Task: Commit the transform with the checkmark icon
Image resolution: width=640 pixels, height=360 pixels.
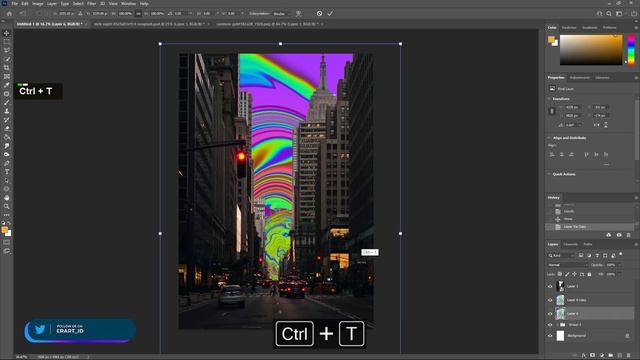Action: click(330, 13)
